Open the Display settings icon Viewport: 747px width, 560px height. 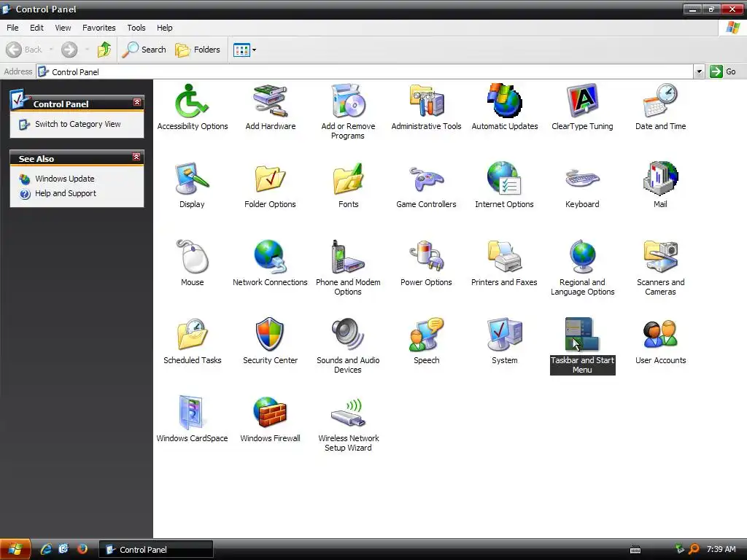192,179
